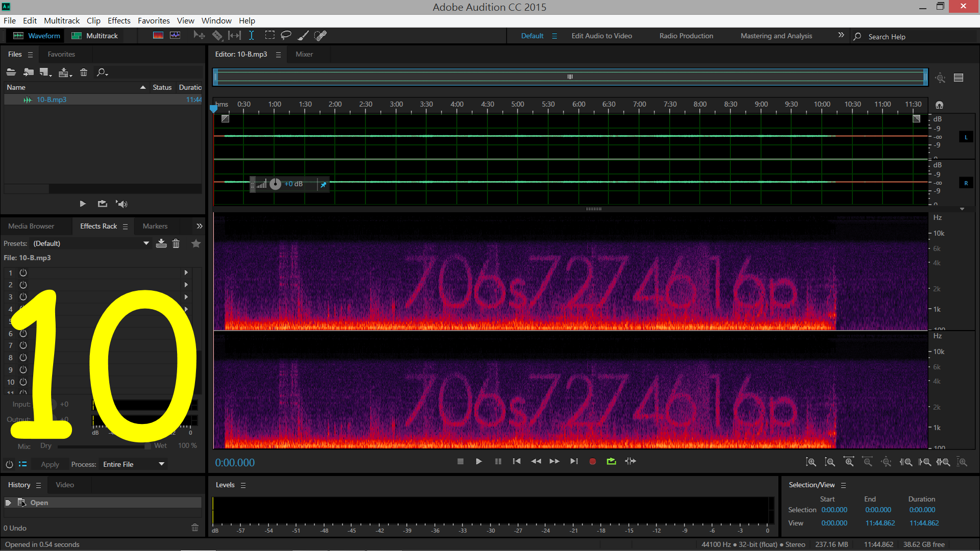The height and width of the screenshot is (551, 980).
Task: Click the Multitrack view button
Action: pos(95,36)
